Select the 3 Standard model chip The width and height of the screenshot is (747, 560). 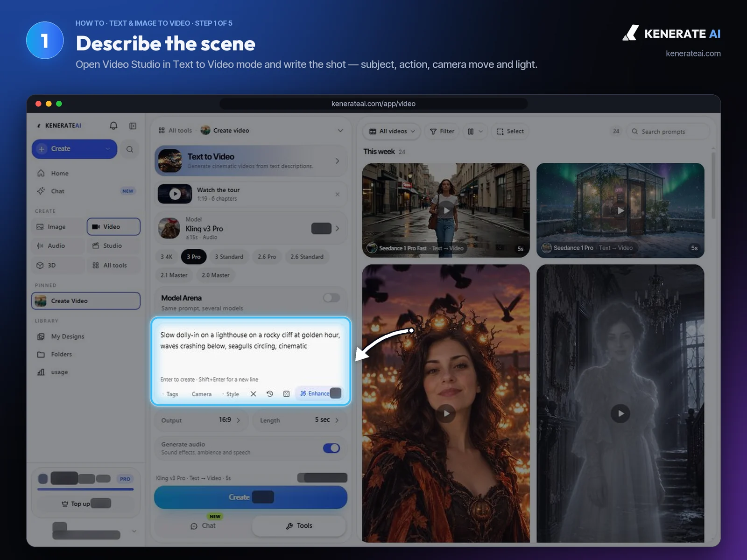tap(229, 257)
